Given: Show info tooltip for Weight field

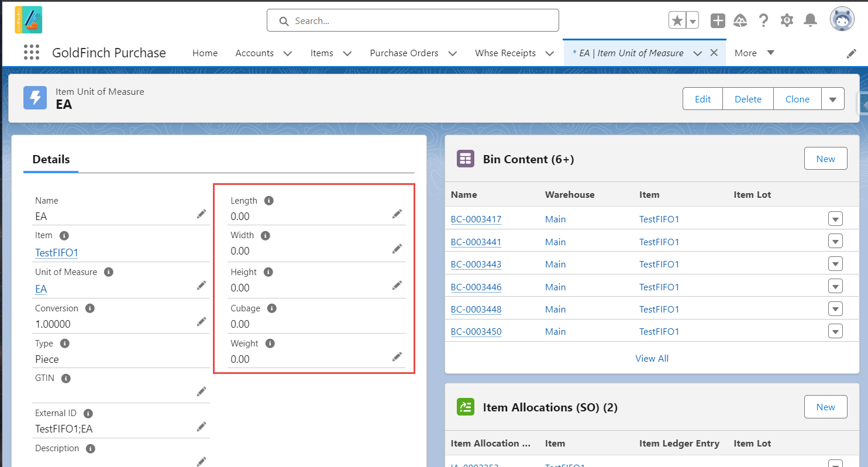Looking at the screenshot, I should click(x=270, y=344).
